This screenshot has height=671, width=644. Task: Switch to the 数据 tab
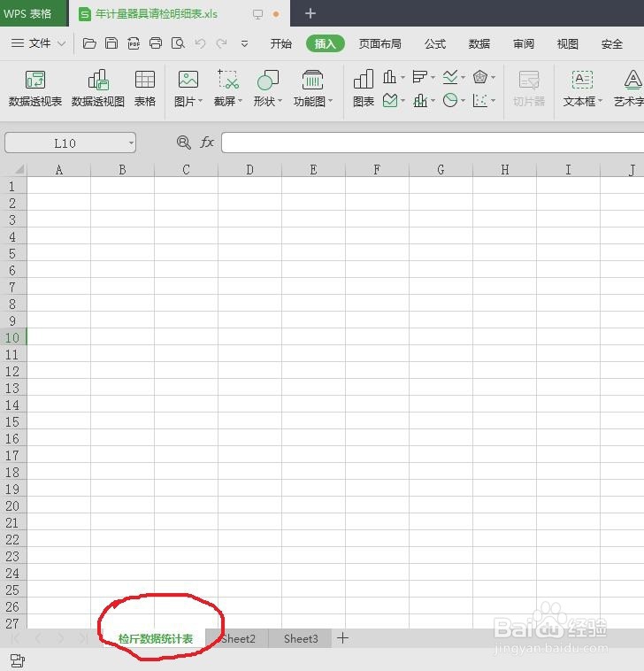click(479, 43)
